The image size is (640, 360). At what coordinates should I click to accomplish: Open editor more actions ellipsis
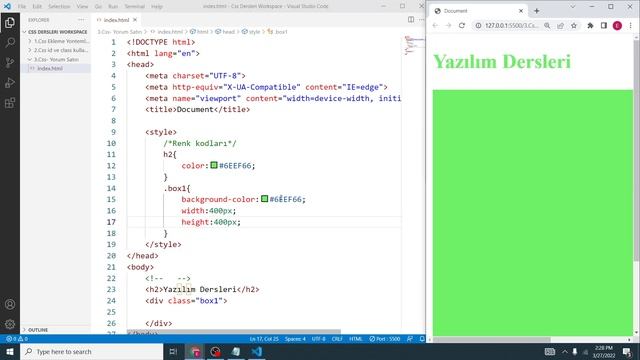421,20
